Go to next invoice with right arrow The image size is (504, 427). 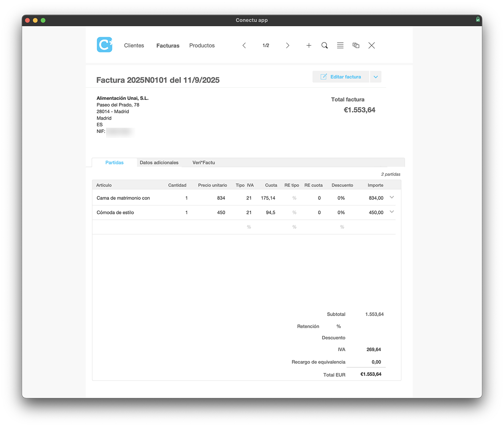pos(288,45)
